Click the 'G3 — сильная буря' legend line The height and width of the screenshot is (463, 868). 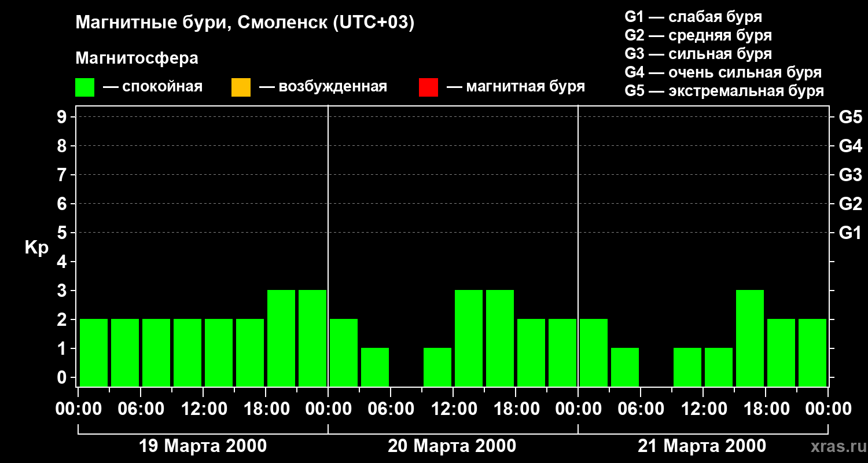coord(698,54)
